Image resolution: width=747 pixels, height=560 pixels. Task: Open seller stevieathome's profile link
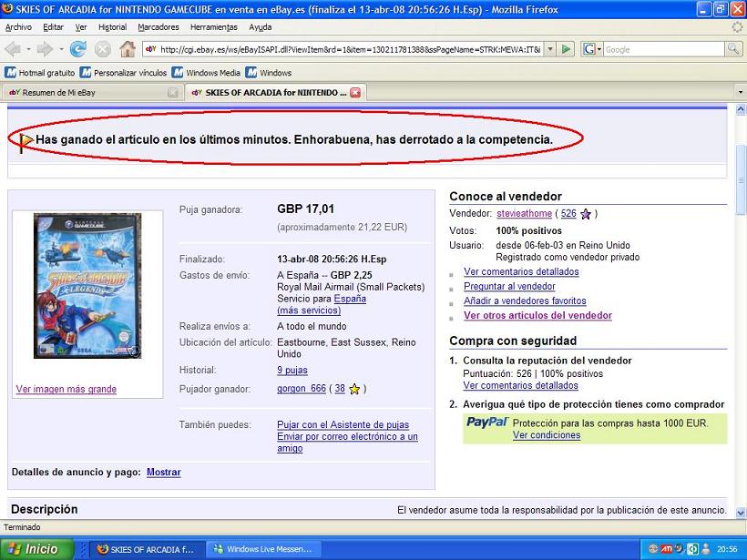[x=524, y=214]
